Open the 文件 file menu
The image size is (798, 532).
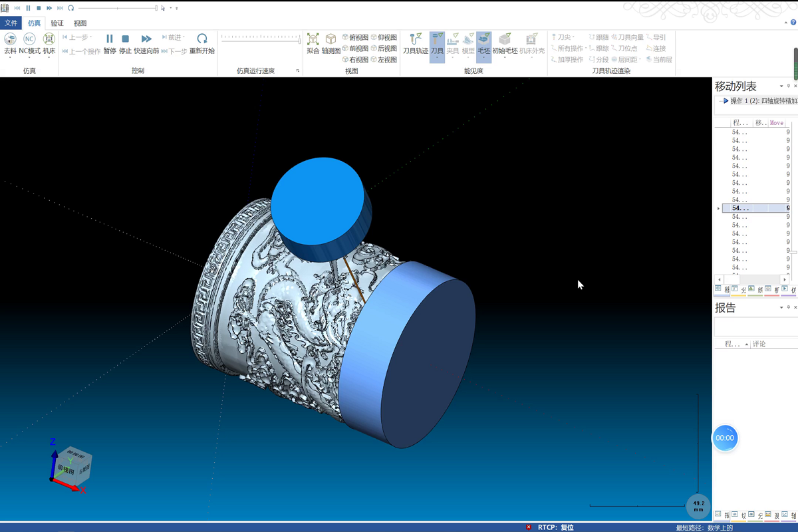point(11,23)
